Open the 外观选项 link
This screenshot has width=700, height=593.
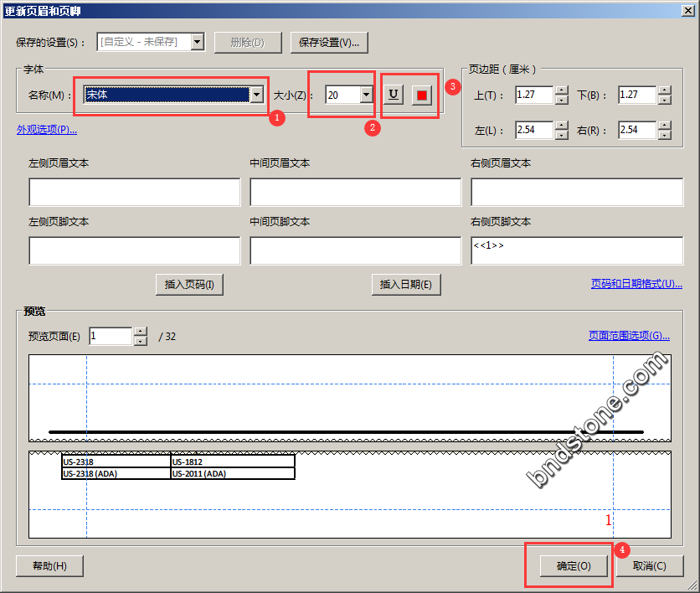click(x=47, y=130)
